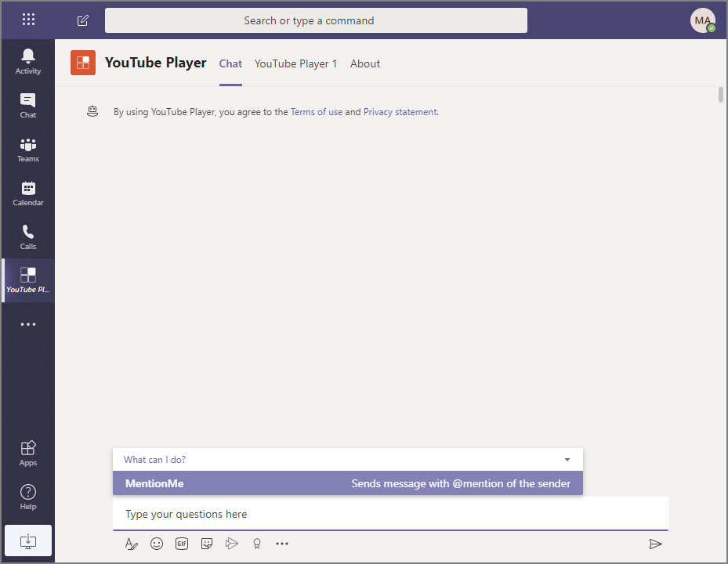Start a new chat with compose icon
The height and width of the screenshot is (564, 728).
(x=82, y=20)
